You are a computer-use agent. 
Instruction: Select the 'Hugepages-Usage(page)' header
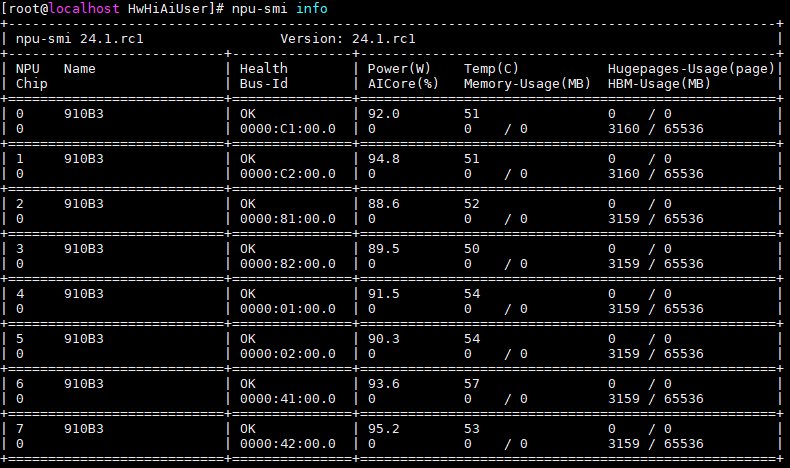click(691, 69)
